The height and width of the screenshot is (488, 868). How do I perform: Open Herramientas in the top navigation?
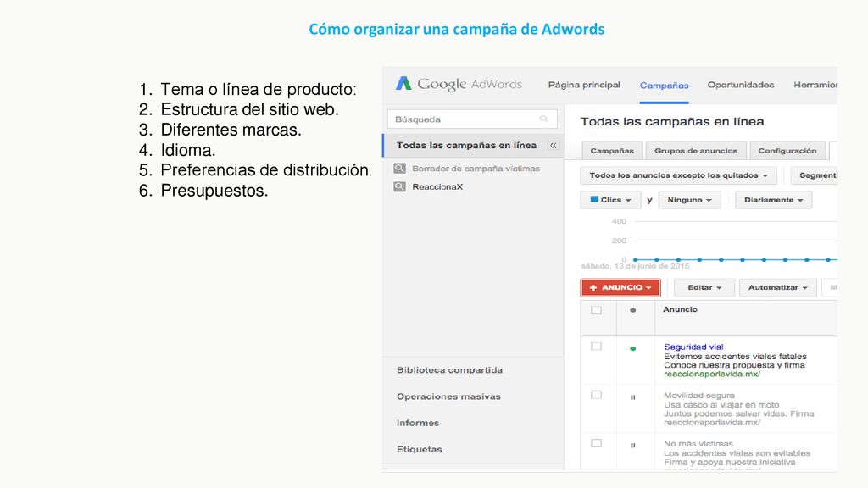tap(815, 85)
